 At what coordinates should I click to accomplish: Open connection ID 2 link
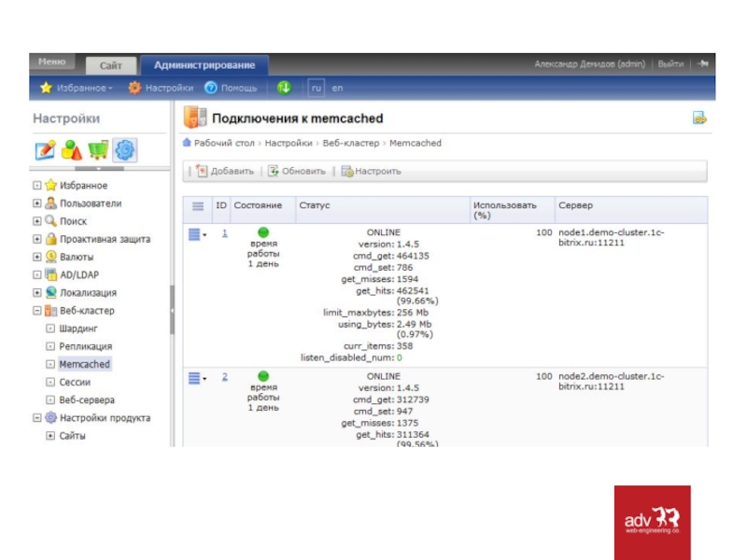[x=224, y=377]
